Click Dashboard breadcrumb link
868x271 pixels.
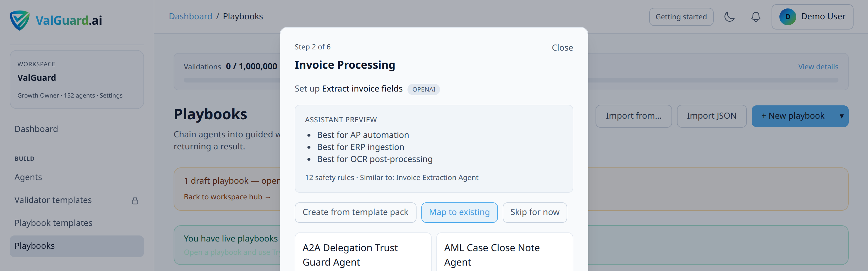[x=190, y=16]
